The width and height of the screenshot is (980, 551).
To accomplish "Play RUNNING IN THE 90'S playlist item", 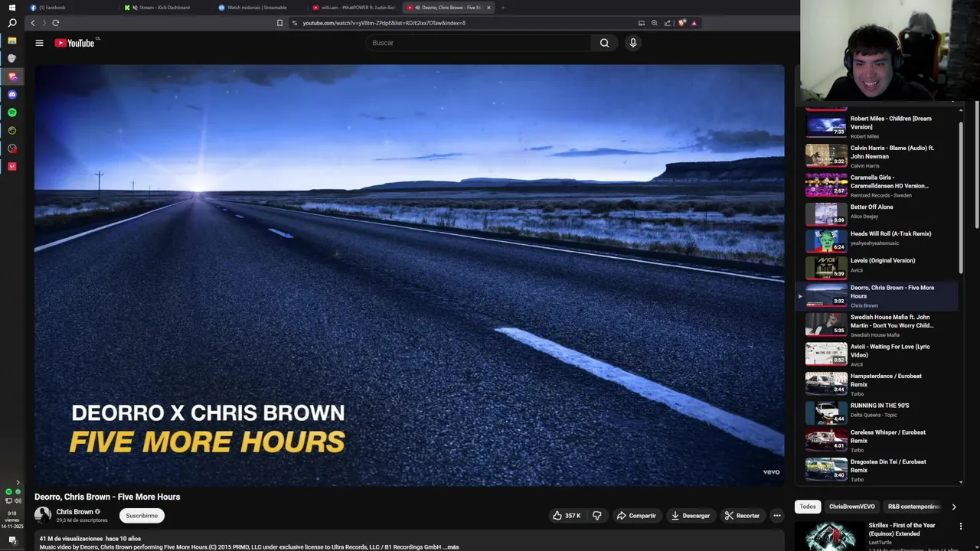I will click(877, 411).
